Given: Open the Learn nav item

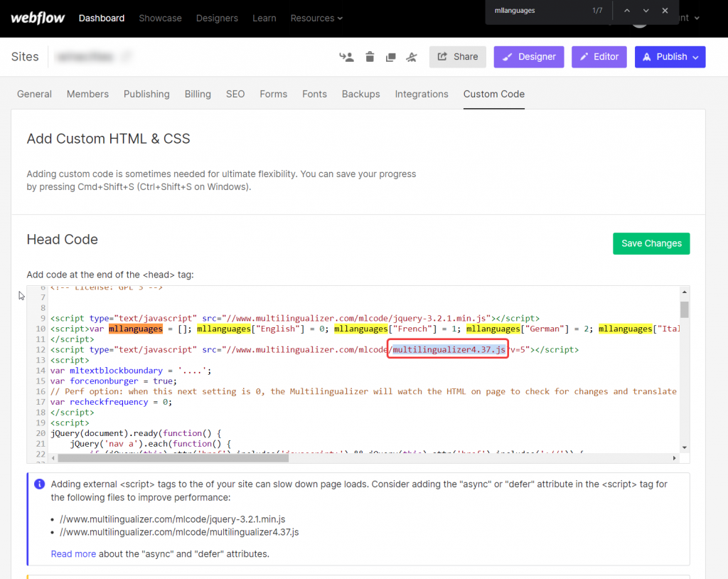Looking at the screenshot, I should click(264, 18).
